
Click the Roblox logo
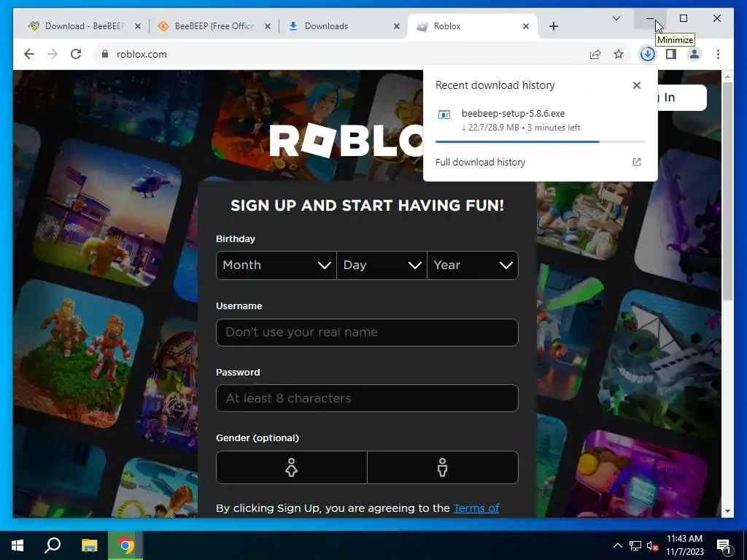[347, 140]
